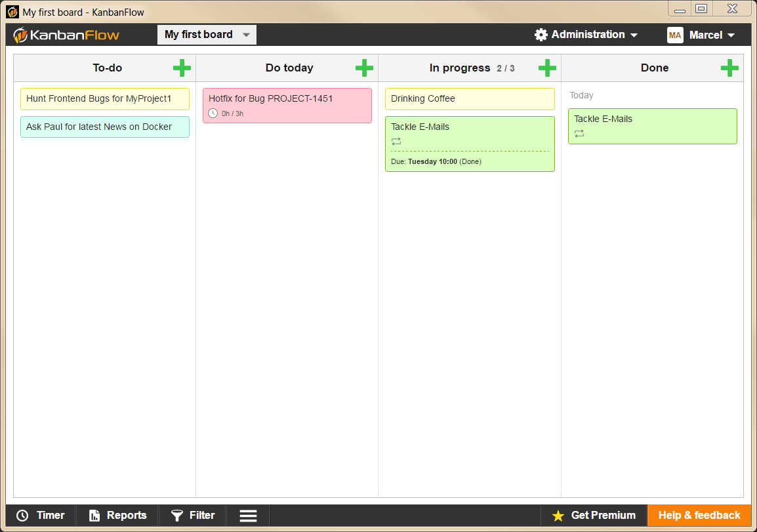Click the Administration gear icon
757x532 pixels.
(540, 34)
